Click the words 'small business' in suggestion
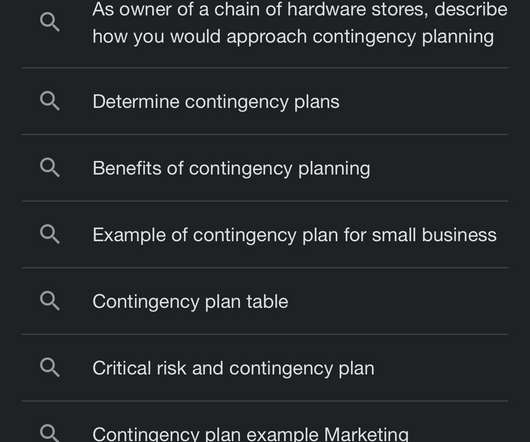The width and height of the screenshot is (530, 442). pyautogui.click(x=434, y=234)
